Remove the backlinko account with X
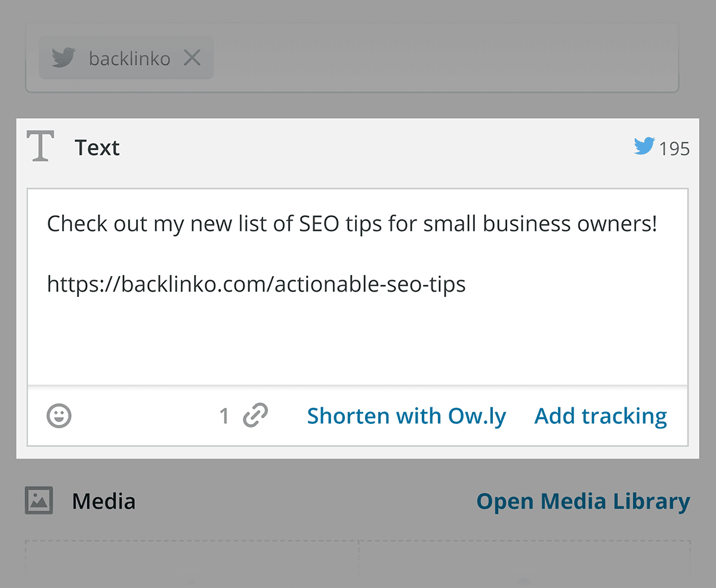The width and height of the screenshot is (716, 588). (192, 58)
